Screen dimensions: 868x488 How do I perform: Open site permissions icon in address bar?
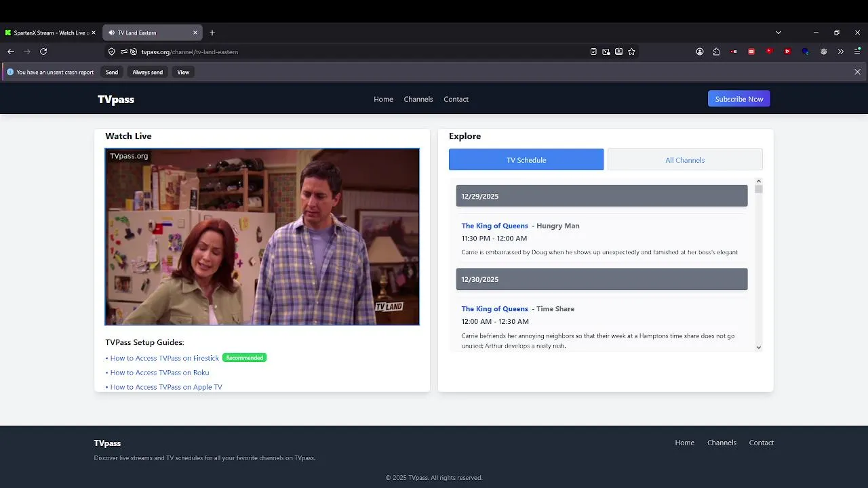tap(124, 52)
